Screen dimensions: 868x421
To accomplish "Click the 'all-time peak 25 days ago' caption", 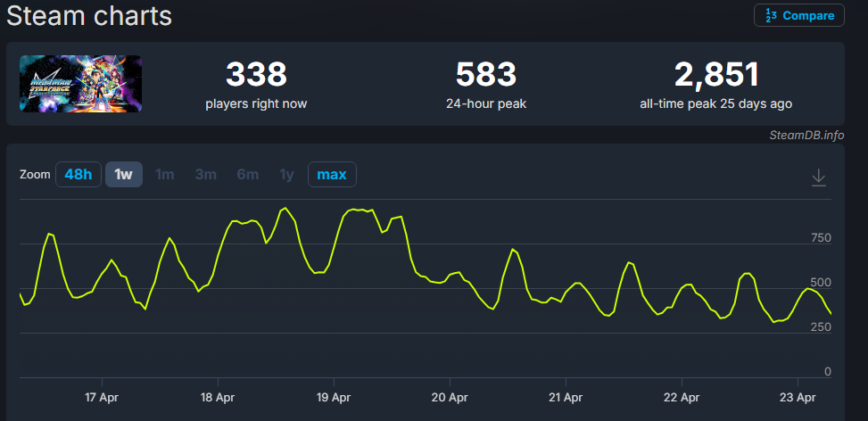I will (x=715, y=103).
